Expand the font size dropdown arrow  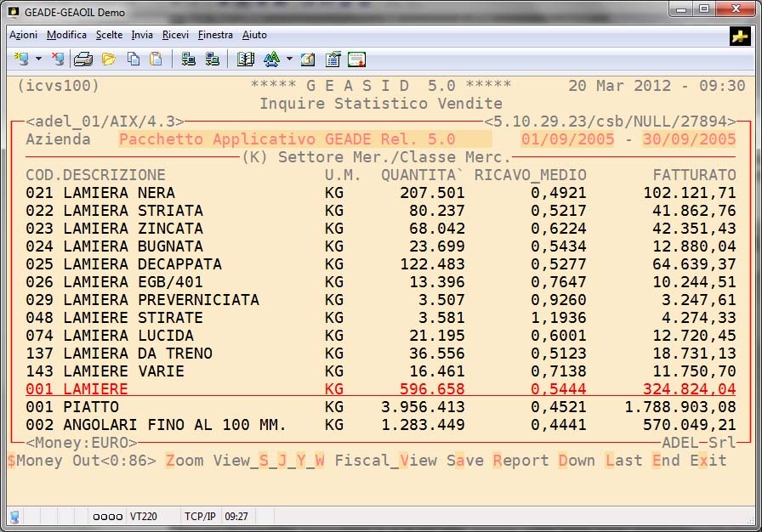point(289,59)
